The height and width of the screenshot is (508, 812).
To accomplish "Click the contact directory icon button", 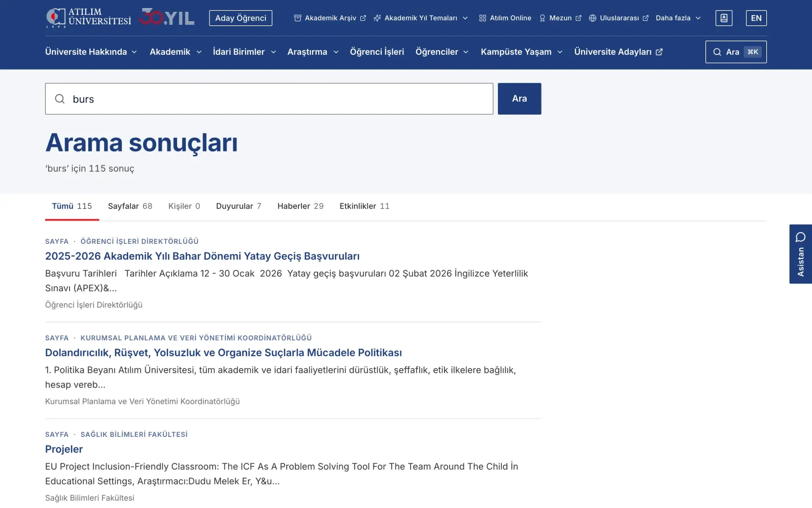I will [x=724, y=18].
